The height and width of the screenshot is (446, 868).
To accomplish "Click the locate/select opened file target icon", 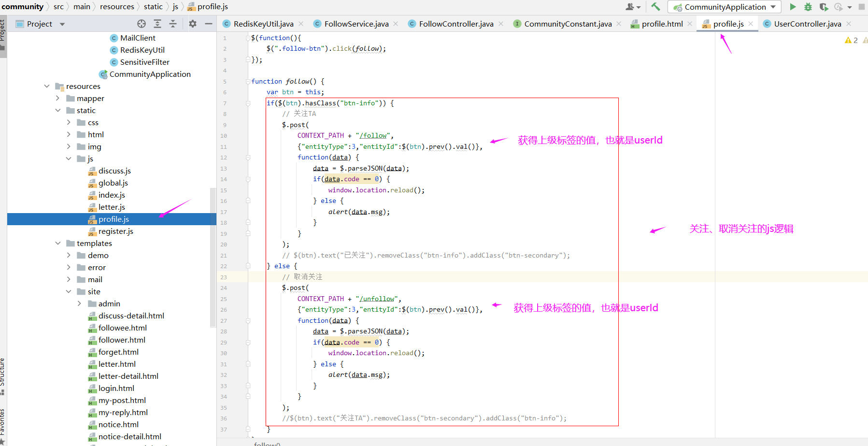I will (142, 24).
